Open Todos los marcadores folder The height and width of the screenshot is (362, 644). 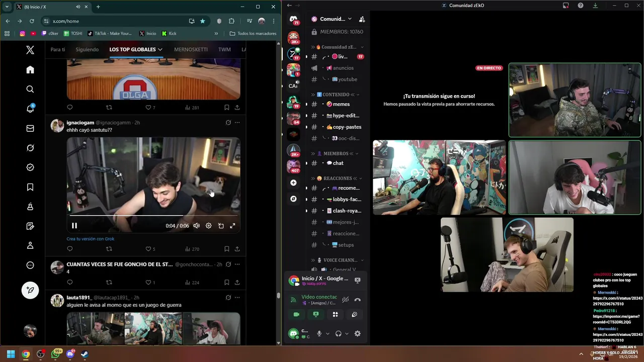pyautogui.click(x=253, y=34)
